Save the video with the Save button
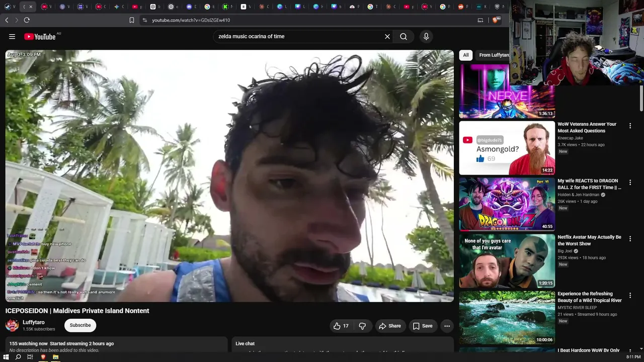This screenshot has width=644, height=362. [423, 326]
